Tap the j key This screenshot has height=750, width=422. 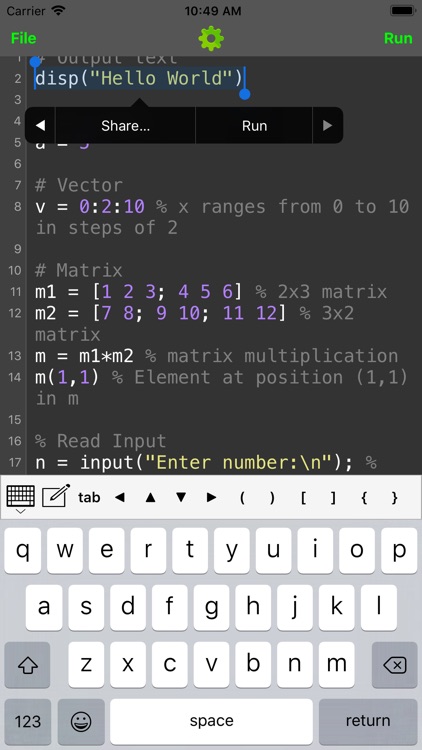[295, 607]
